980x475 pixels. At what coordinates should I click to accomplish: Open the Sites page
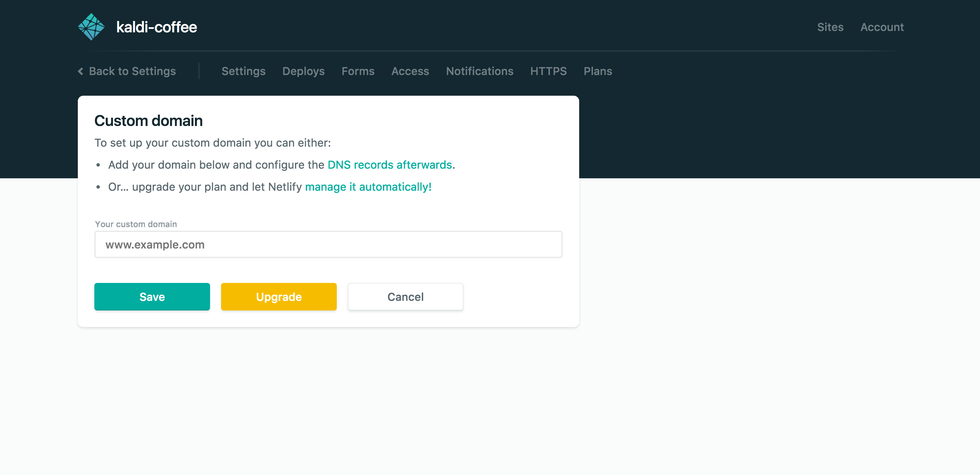[830, 27]
